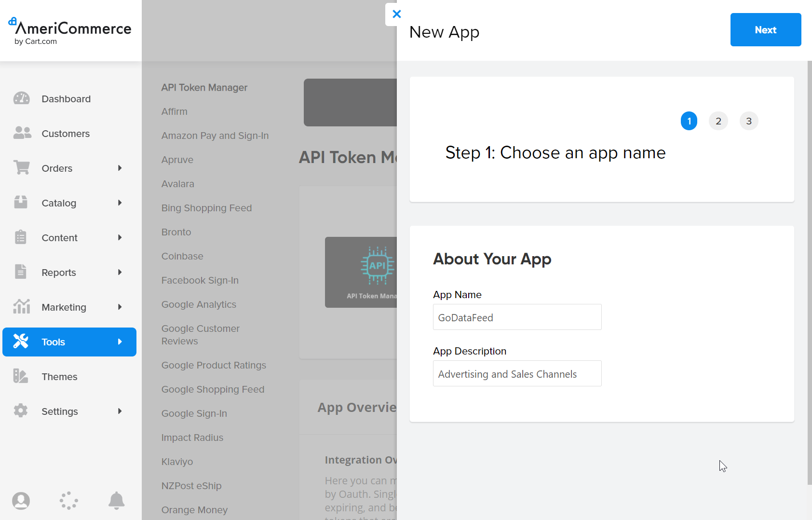Open the Avalara integration link
The width and height of the screenshot is (812, 520).
(x=178, y=184)
